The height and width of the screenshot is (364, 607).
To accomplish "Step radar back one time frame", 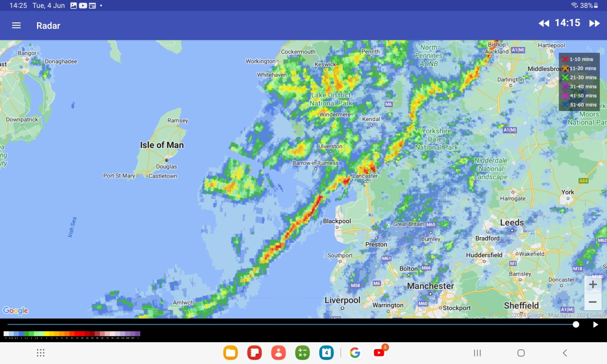I will click(x=544, y=23).
